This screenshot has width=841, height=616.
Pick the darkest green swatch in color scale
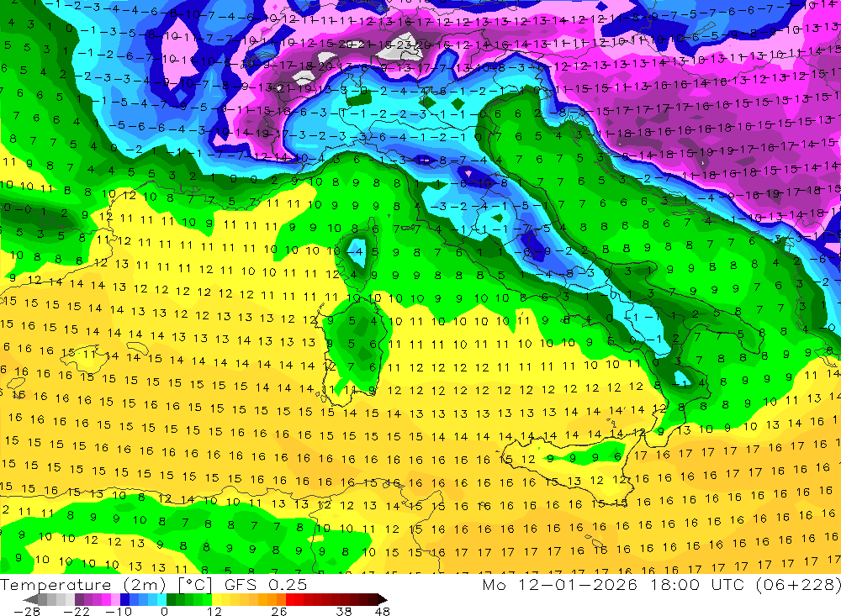click(x=171, y=599)
